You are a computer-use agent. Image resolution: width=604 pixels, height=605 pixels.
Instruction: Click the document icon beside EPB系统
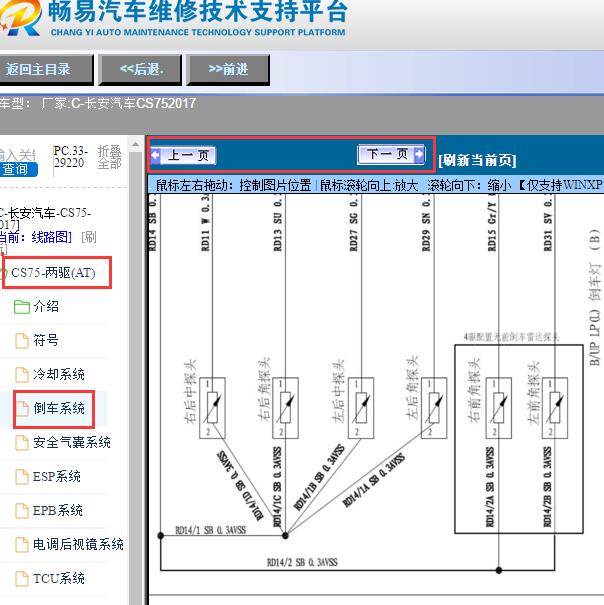click(x=22, y=510)
